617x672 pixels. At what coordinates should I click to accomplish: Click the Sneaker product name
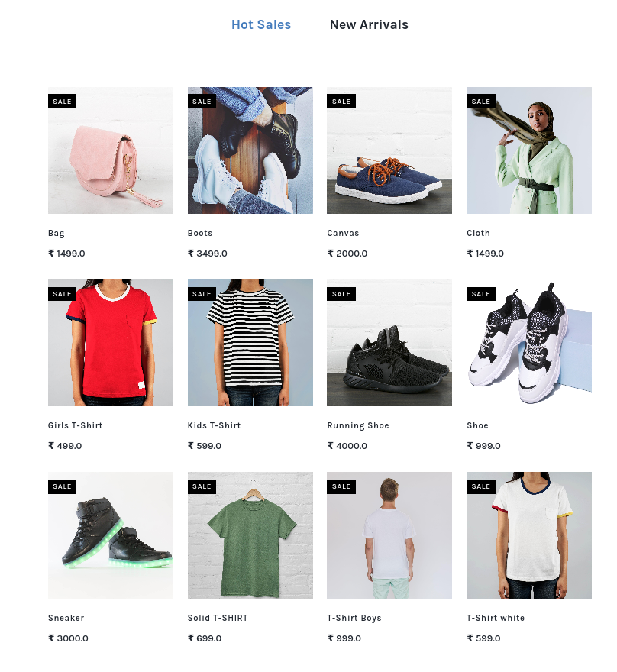66,618
